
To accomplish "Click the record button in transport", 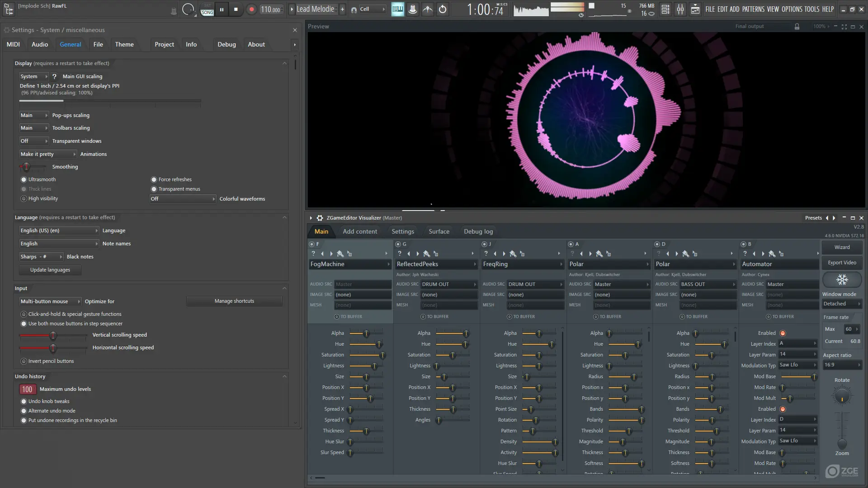I will click(252, 9).
